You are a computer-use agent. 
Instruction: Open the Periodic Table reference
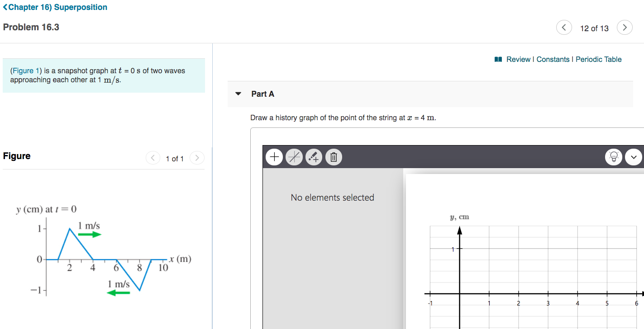[x=598, y=59]
